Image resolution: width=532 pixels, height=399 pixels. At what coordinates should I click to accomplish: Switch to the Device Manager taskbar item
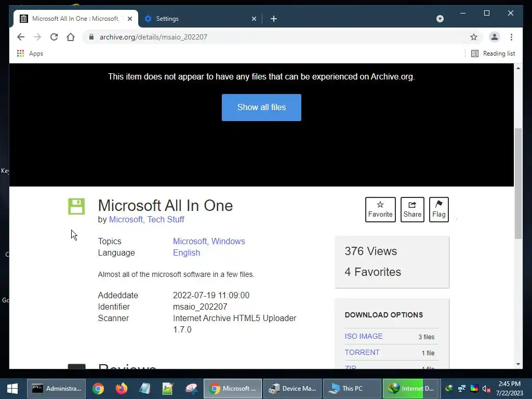[292, 389]
